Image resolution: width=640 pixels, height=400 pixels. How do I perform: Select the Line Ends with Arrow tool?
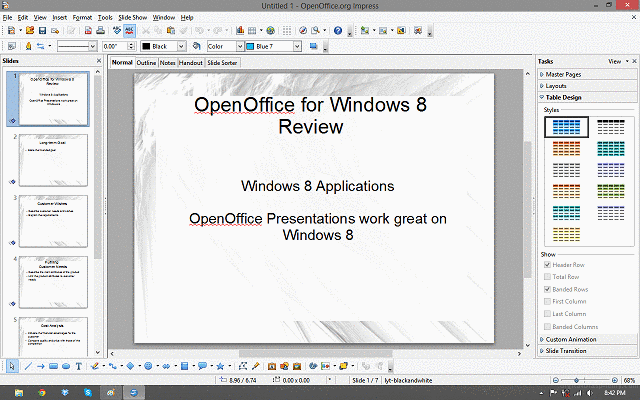click(40, 366)
